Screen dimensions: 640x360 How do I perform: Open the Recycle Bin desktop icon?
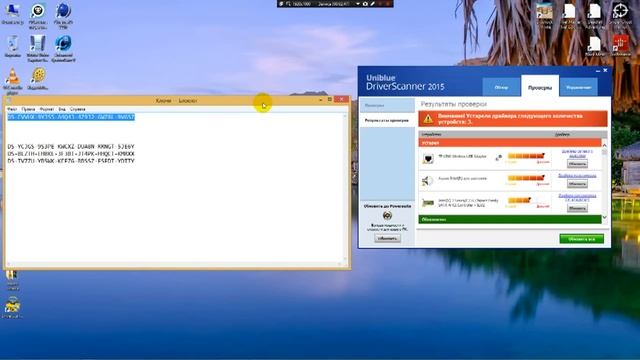[x=13, y=44]
